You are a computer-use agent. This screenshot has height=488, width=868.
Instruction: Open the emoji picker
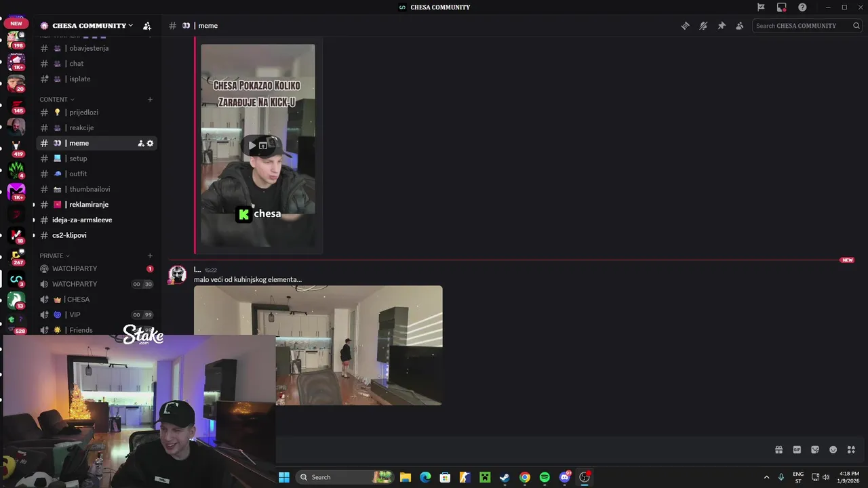pyautogui.click(x=833, y=449)
